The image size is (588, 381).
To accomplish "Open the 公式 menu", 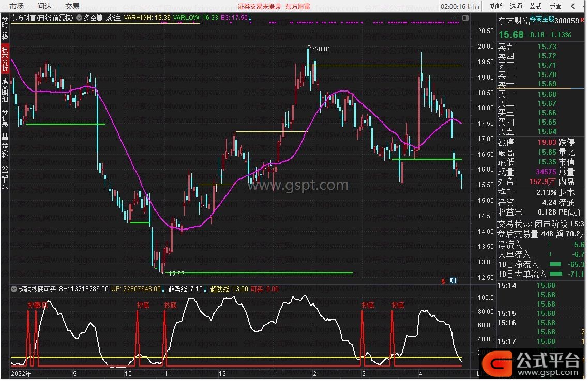I will pyautogui.click(x=535, y=6).
